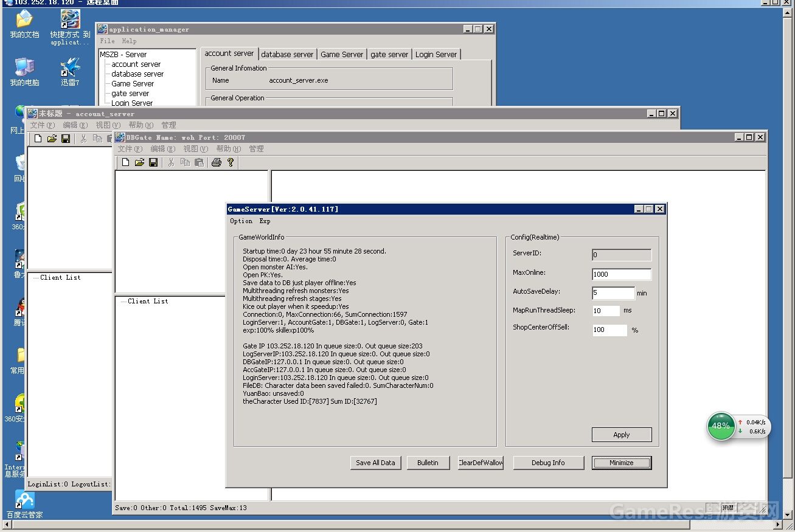
Task: Click the AutoSaveDelay input field
Action: pyautogui.click(x=613, y=293)
